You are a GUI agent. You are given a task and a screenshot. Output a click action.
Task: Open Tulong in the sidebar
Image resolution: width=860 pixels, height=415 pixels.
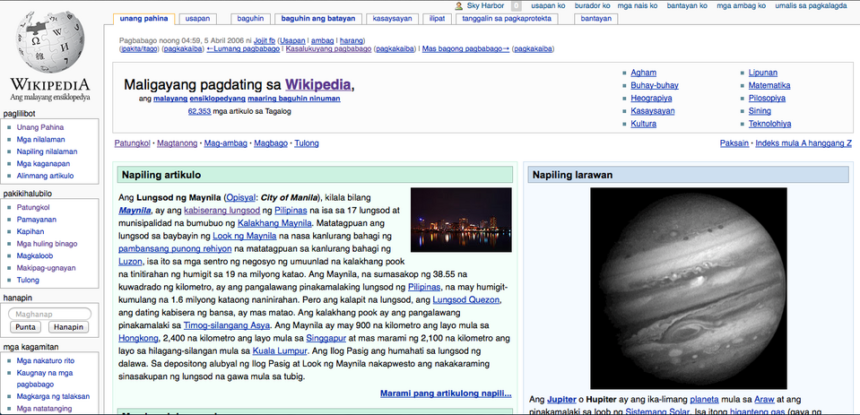coord(28,280)
